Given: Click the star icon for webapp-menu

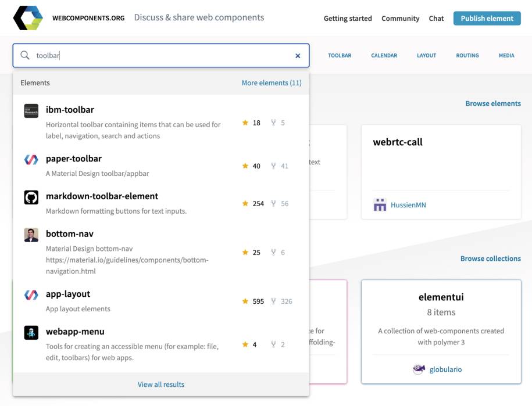Looking at the screenshot, I should click(x=245, y=344).
